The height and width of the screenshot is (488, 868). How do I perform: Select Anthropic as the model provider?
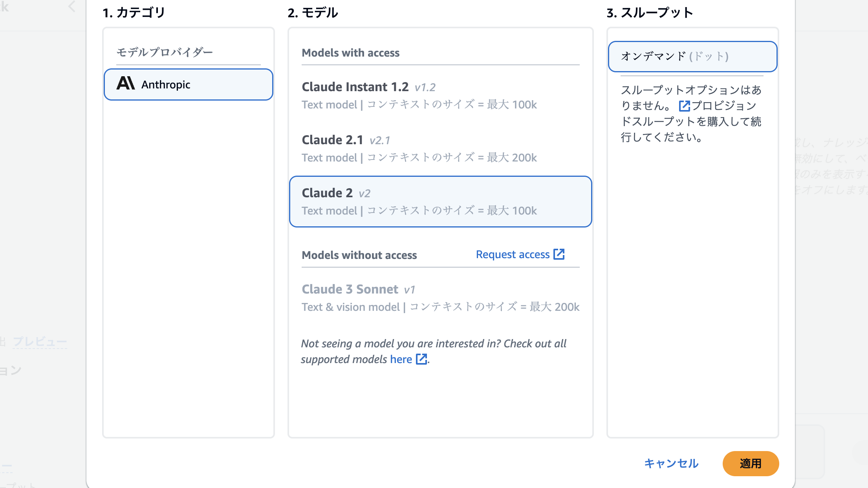(x=189, y=84)
